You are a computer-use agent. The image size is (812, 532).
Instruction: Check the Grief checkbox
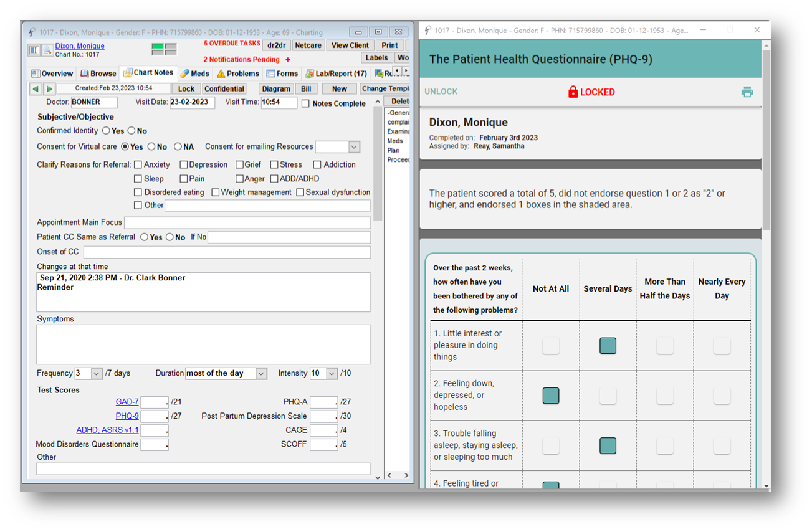(x=239, y=165)
